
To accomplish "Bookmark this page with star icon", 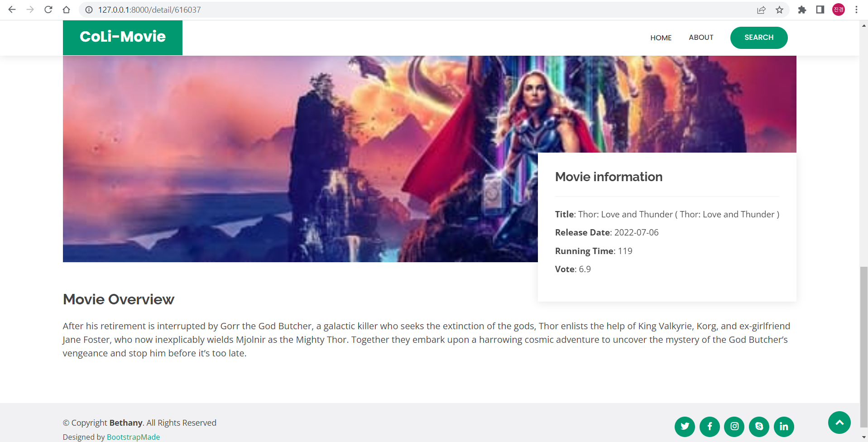I will pyautogui.click(x=779, y=10).
